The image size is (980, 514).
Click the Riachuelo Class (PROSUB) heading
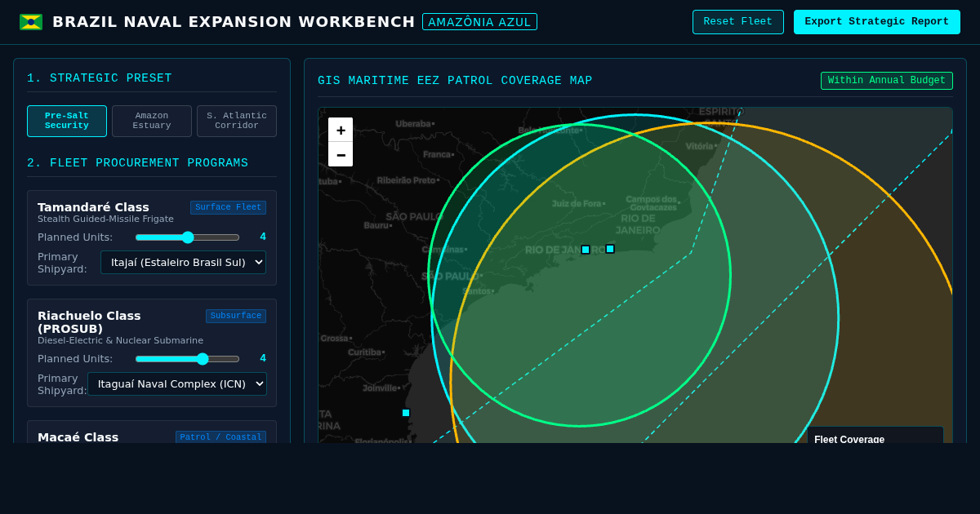point(89,322)
